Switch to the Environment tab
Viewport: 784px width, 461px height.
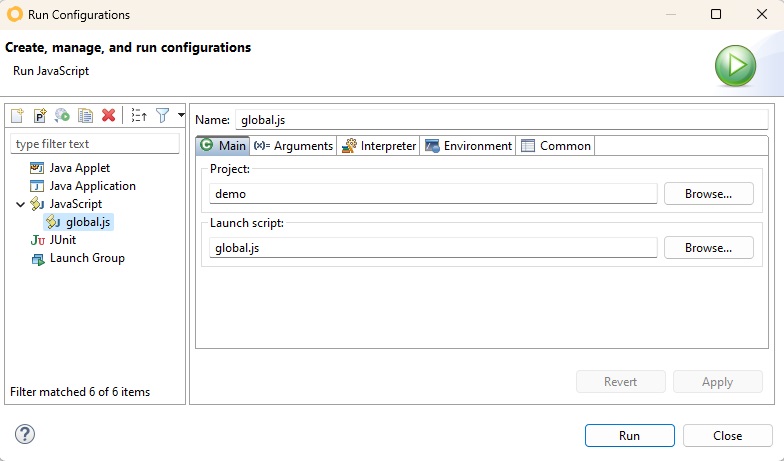pos(468,146)
